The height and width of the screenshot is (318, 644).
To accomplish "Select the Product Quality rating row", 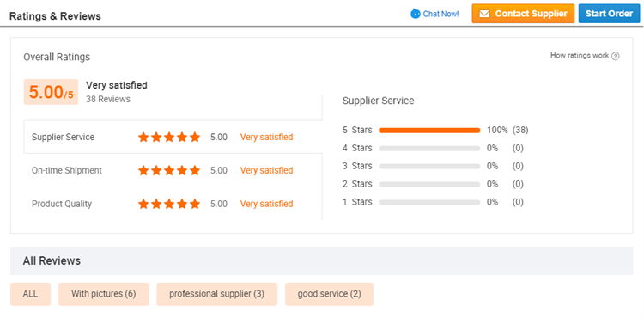I will [173, 204].
